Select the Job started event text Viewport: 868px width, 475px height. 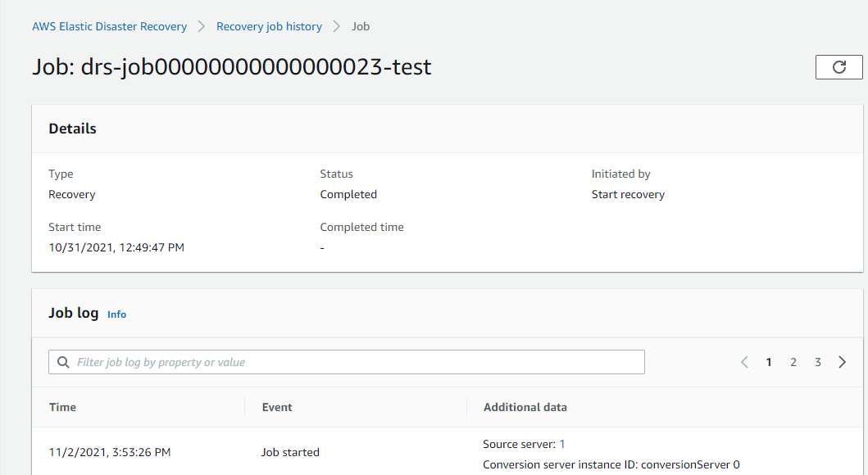pos(291,452)
